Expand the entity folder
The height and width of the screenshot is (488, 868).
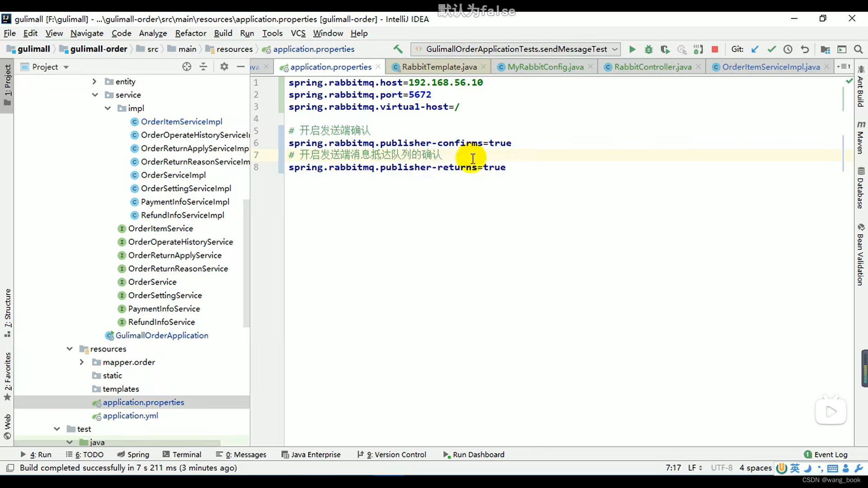point(94,81)
